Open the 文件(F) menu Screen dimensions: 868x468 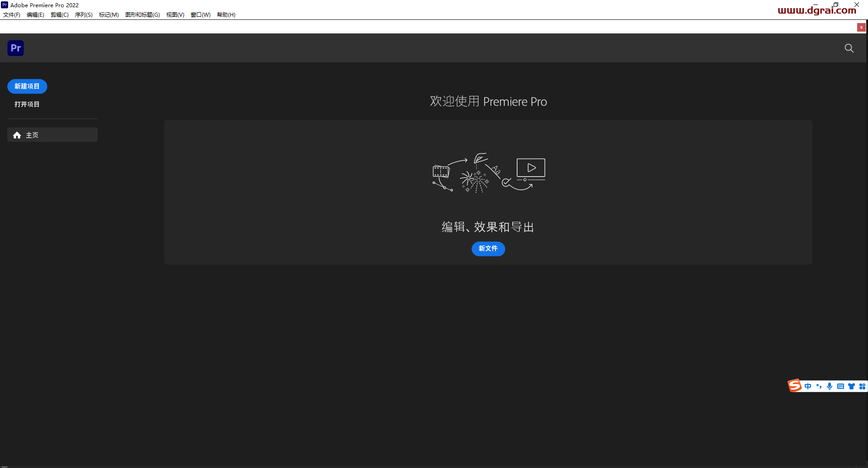point(12,15)
